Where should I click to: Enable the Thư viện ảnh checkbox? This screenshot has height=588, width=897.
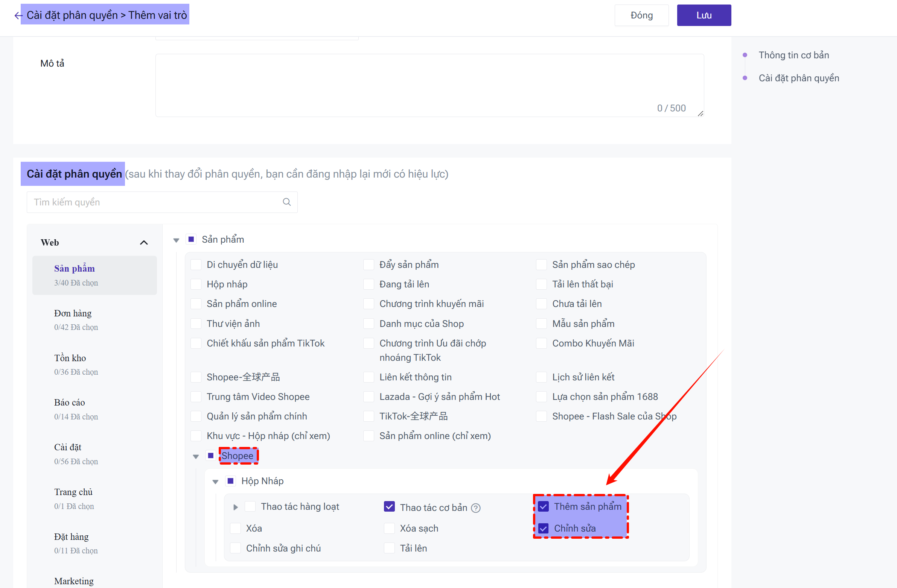point(196,324)
